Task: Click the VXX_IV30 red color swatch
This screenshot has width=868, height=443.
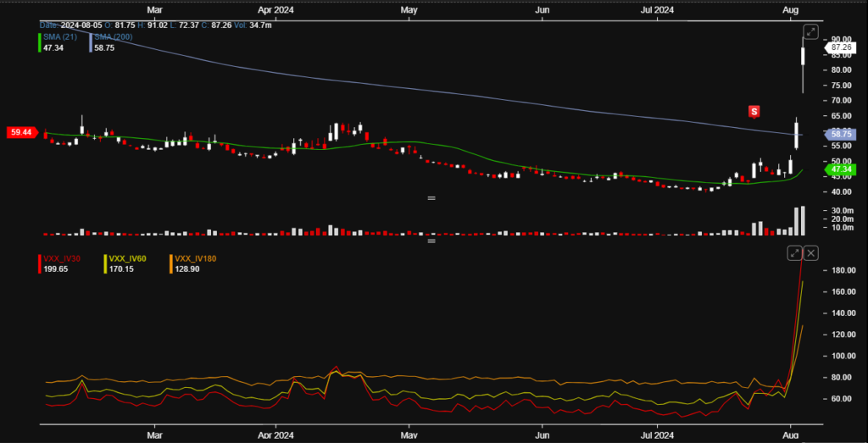Action: pos(39,263)
